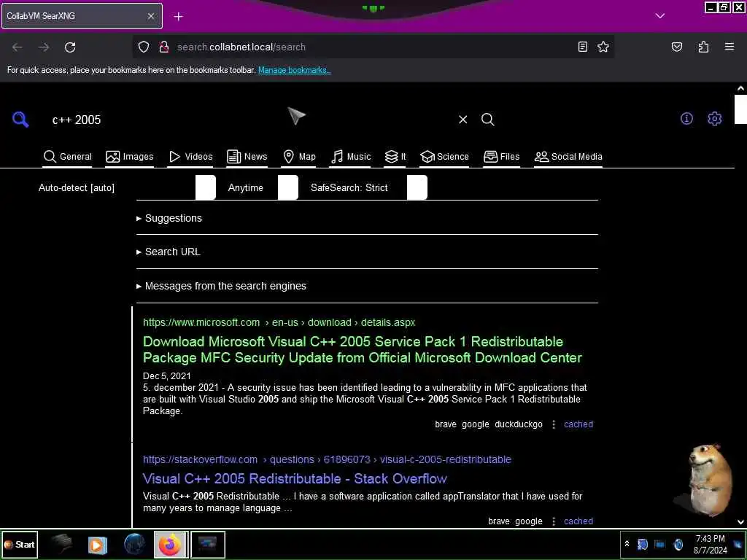Bookmark this page with star icon

(603, 47)
